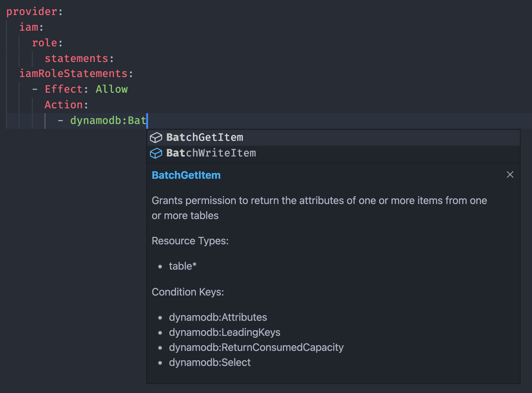The height and width of the screenshot is (393, 532).
Task: Click the 'iamRoleStatements' key
Action: [x=73, y=73]
